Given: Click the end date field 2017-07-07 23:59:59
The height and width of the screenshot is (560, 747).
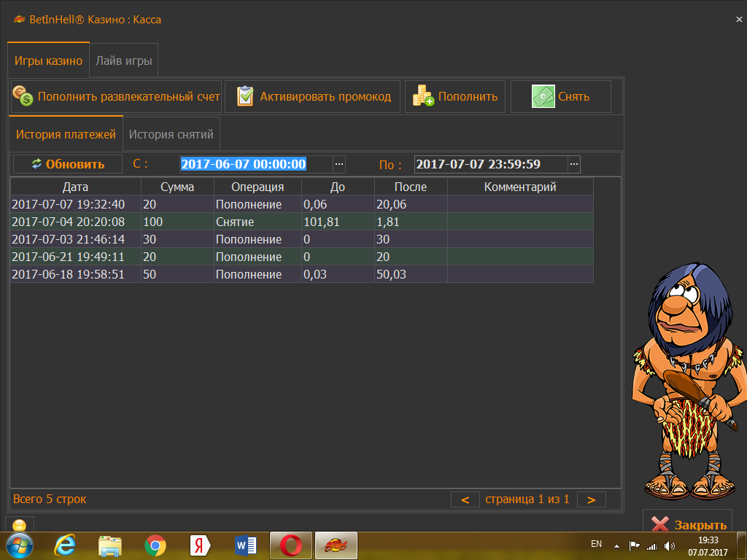Looking at the screenshot, I should [491, 164].
